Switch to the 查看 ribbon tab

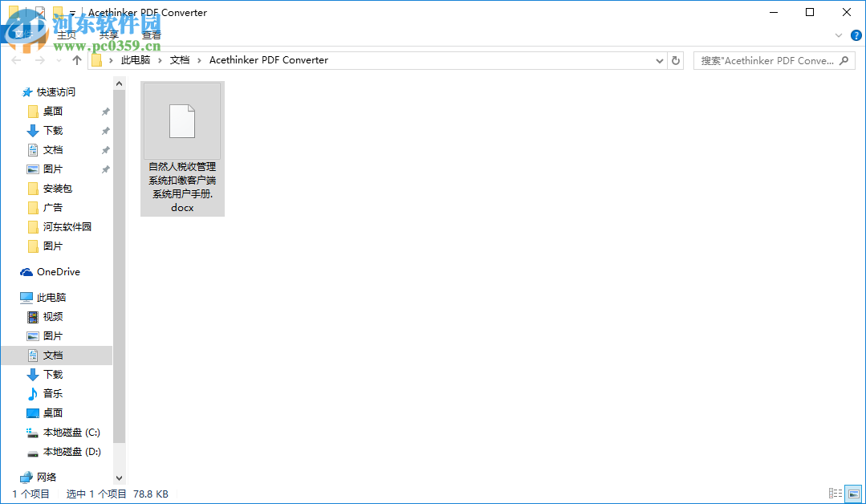pyautogui.click(x=151, y=35)
